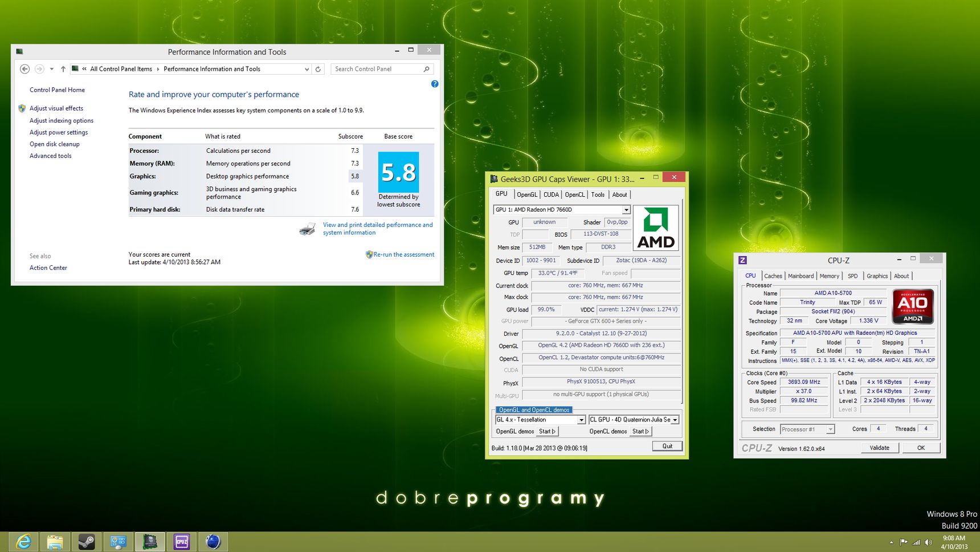Viewport: 980px width, 552px height.
Task: Click the GPU load 99.0% value
Action: click(x=546, y=310)
